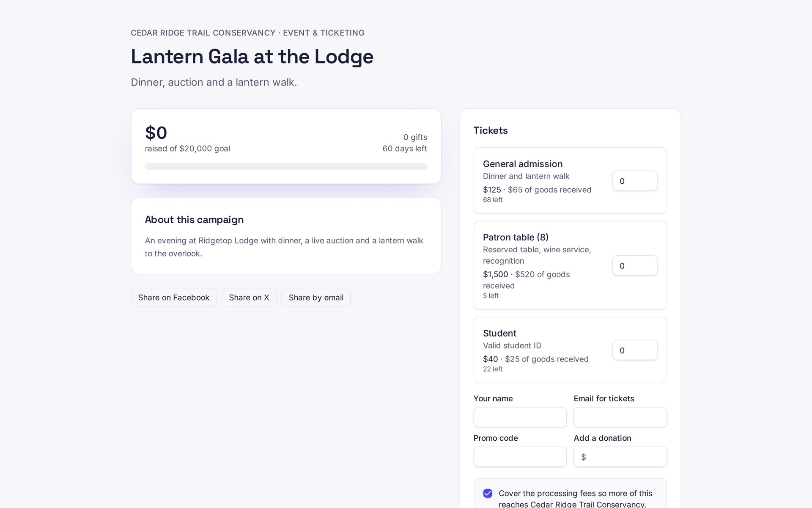This screenshot has height=508, width=812.
Task: Toggle the cover processing fees checkbox
Action: [488, 493]
